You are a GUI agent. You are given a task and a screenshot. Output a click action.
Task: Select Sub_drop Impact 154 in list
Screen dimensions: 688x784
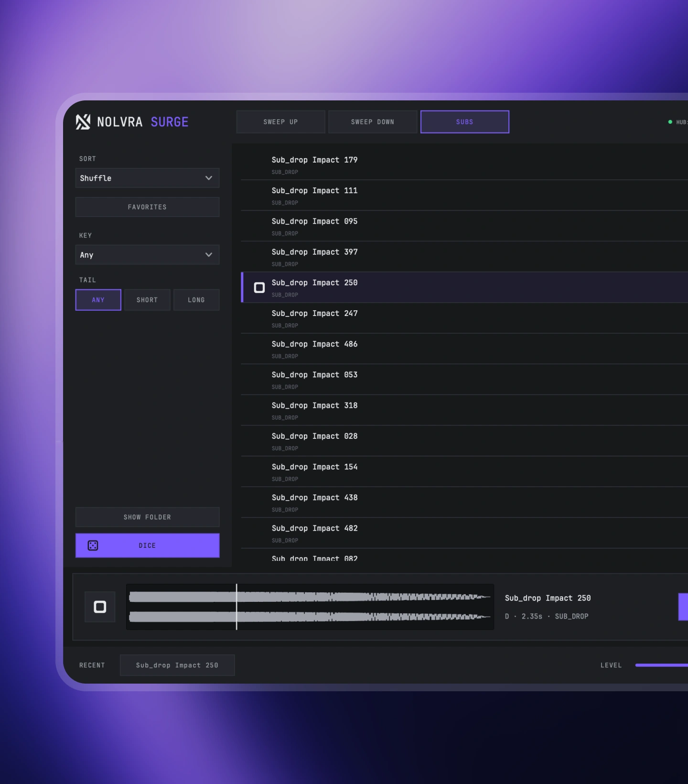click(464, 471)
